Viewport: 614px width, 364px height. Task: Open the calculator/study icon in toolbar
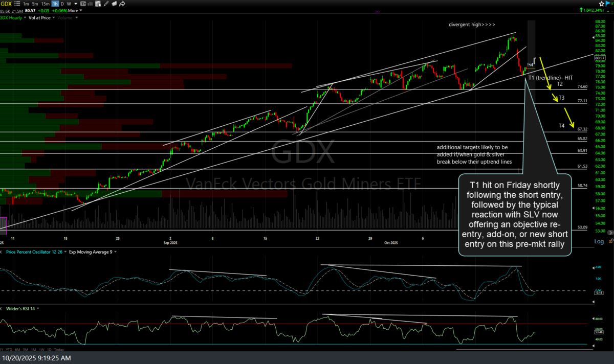(98, 4)
